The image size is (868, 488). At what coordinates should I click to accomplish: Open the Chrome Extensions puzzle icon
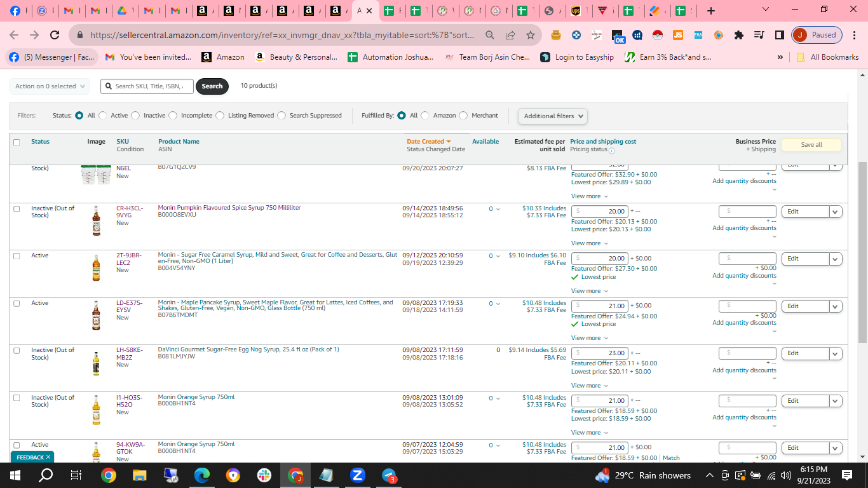[x=738, y=36]
